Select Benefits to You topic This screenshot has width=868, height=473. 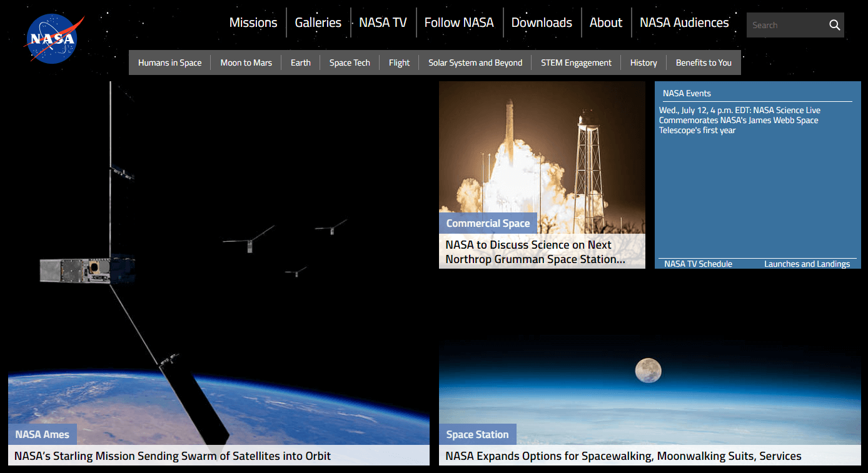(x=704, y=62)
